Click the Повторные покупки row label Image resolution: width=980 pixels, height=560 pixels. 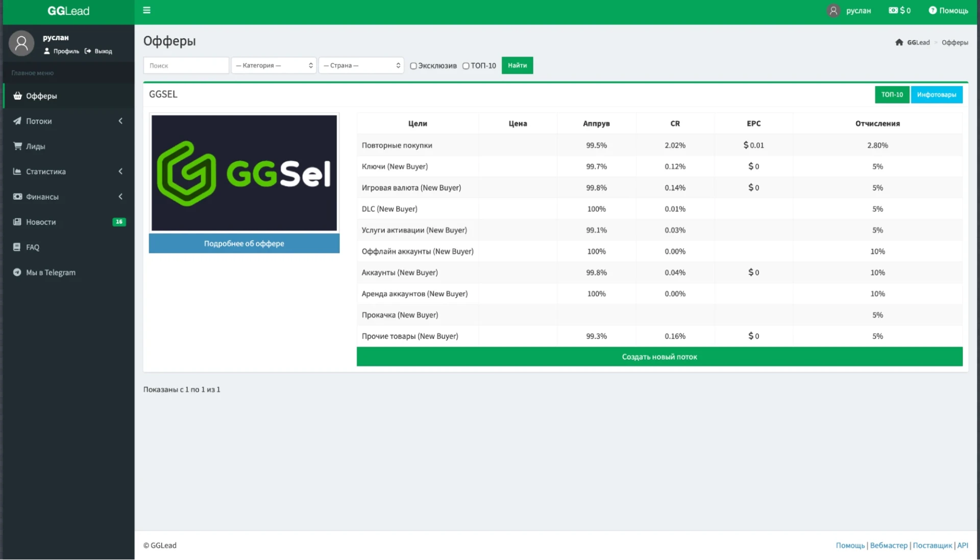397,145
